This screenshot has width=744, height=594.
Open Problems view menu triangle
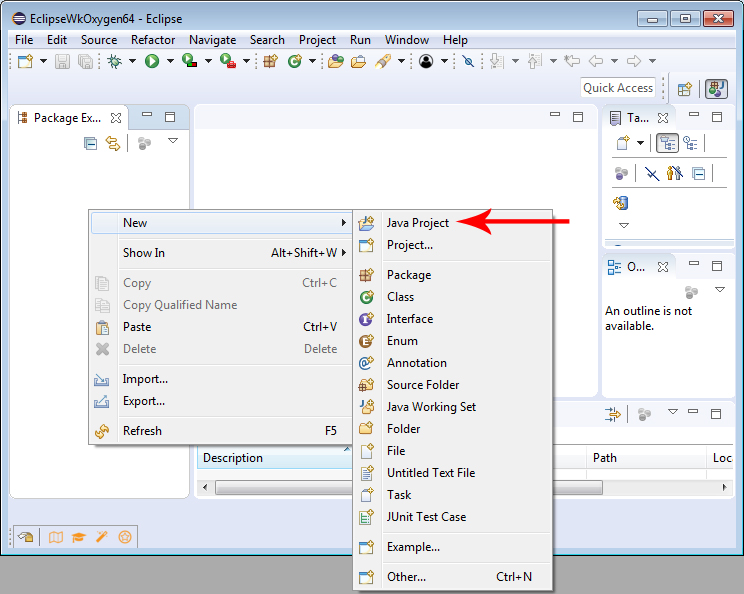(x=673, y=411)
